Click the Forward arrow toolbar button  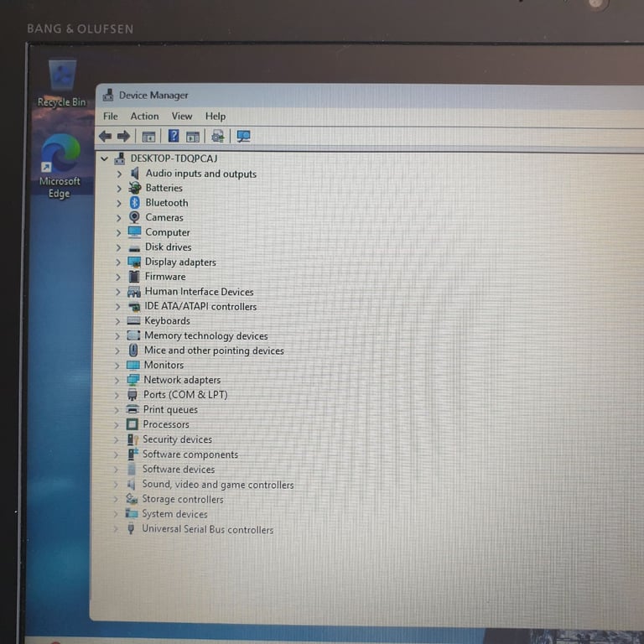point(123,136)
